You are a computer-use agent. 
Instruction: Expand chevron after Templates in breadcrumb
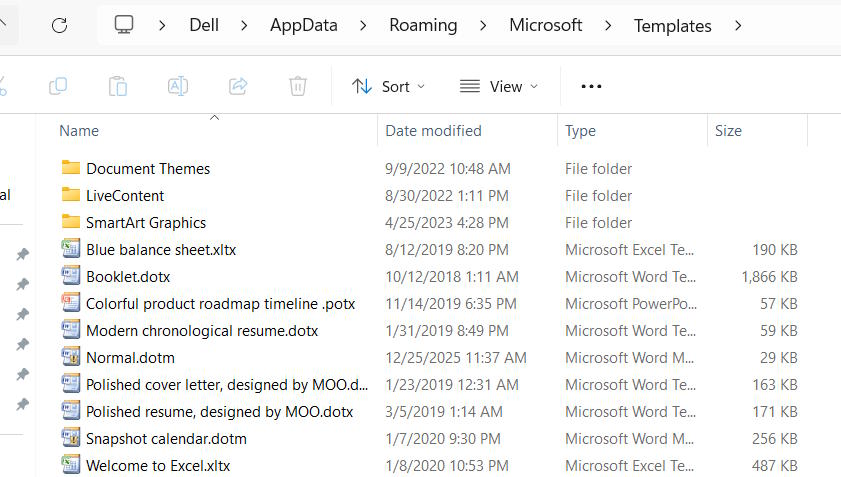pos(738,25)
